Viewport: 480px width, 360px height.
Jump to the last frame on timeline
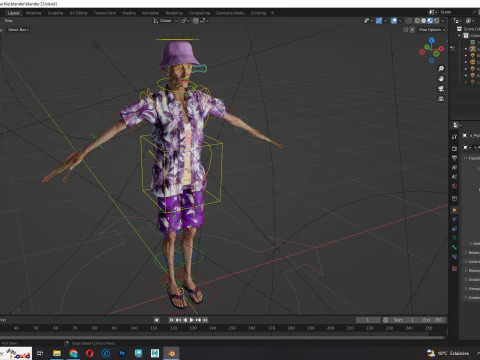tap(205, 320)
